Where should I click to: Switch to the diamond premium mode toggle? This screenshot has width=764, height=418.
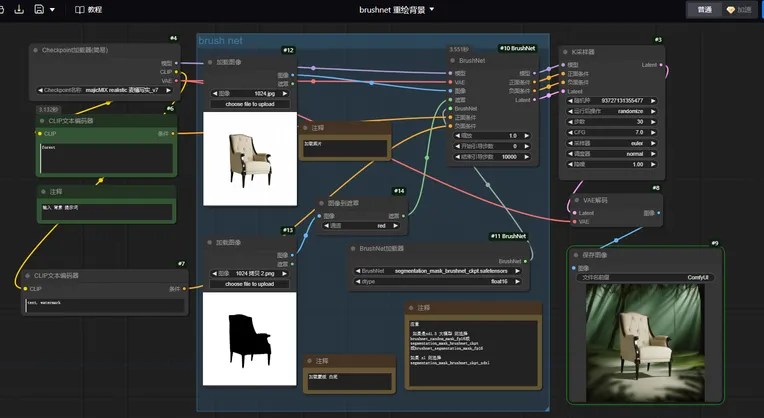click(x=742, y=9)
